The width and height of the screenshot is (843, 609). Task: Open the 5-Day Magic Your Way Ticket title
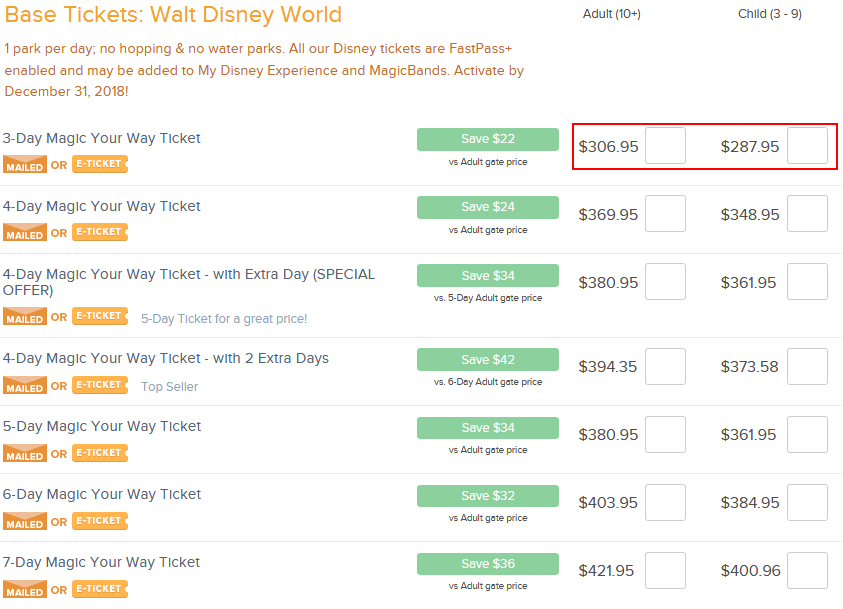tap(102, 427)
